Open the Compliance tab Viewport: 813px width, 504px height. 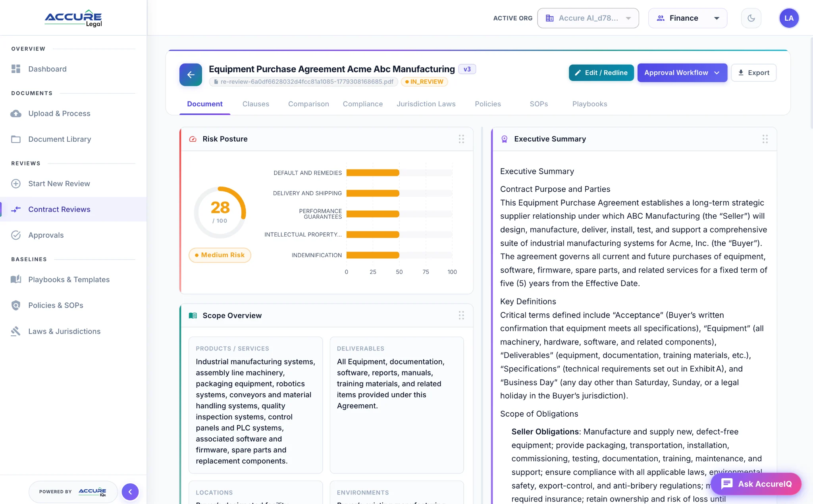click(x=363, y=104)
